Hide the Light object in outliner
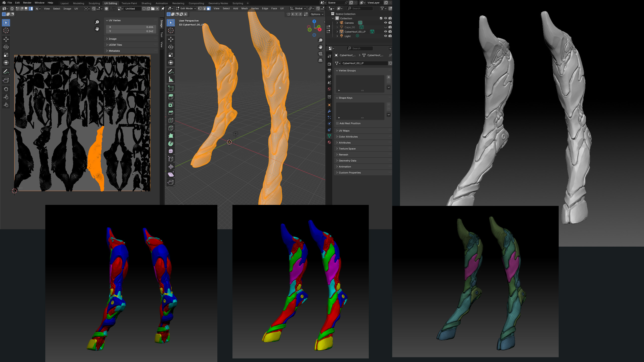The width and height of the screenshot is (644, 362). click(x=385, y=36)
